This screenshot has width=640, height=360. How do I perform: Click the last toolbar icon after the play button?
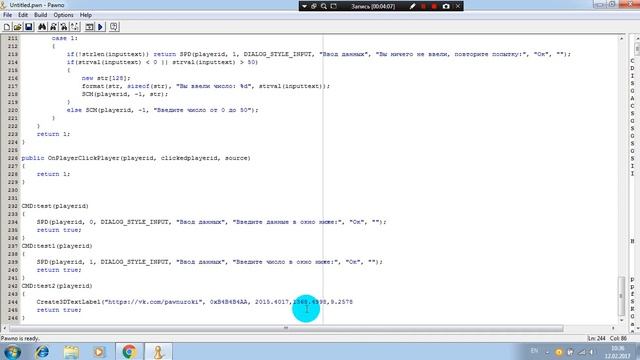click(114, 27)
